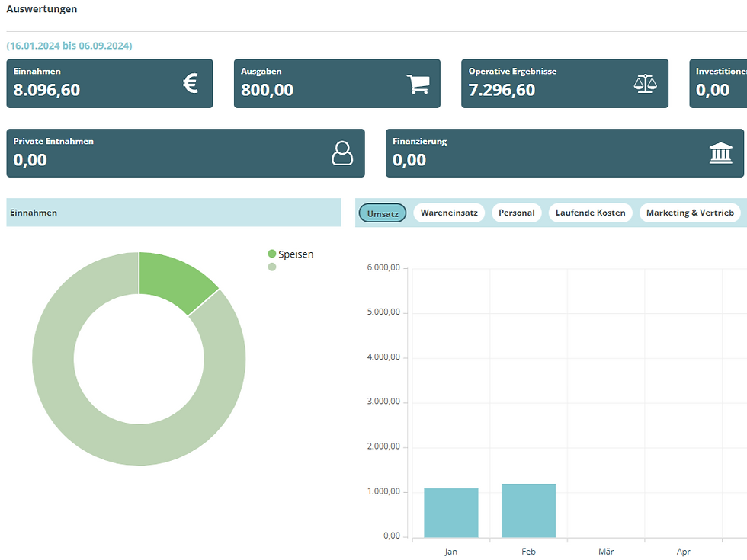
Task: Click the 1.000,00 y-axis label
Action: [x=383, y=491]
